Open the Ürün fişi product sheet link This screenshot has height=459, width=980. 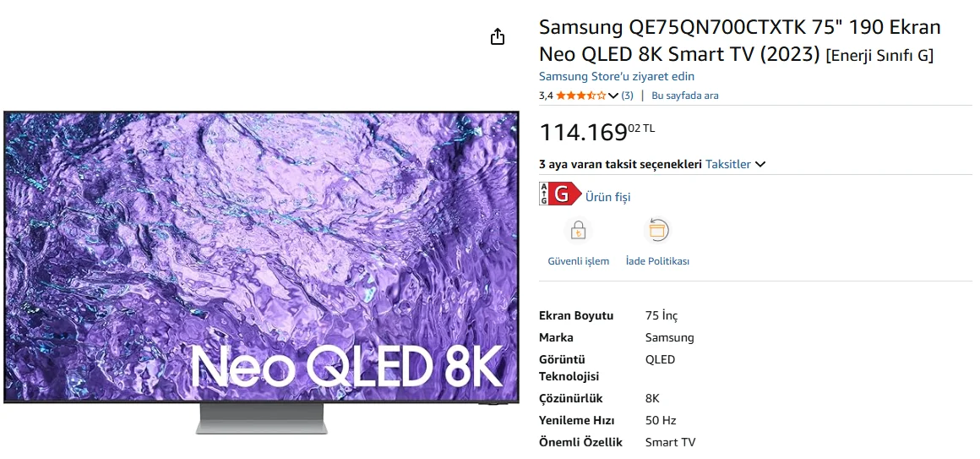click(x=608, y=197)
